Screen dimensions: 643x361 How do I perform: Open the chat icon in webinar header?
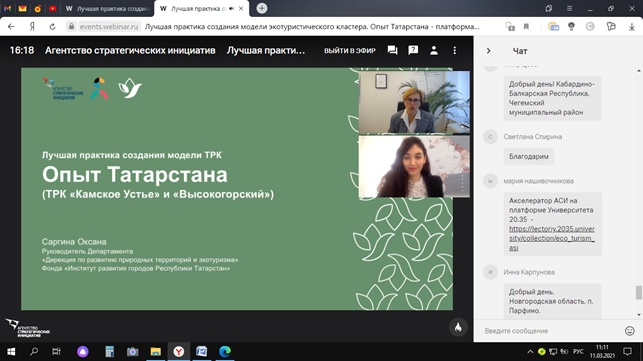(392, 50)
